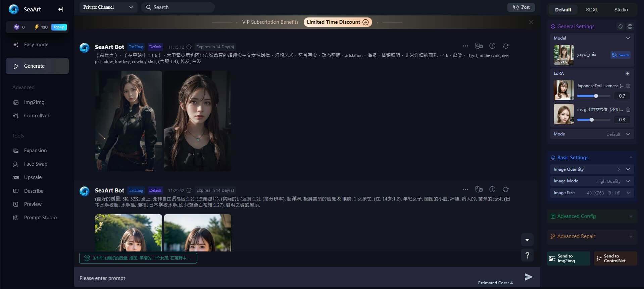Click the Switch model button

pos(621,55)
